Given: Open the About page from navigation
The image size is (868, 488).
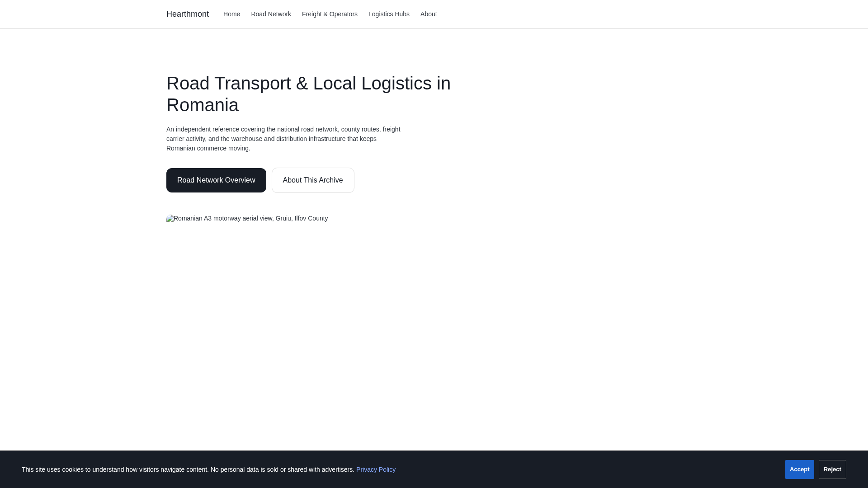Looking at the screenshot, I should point(429,14).
